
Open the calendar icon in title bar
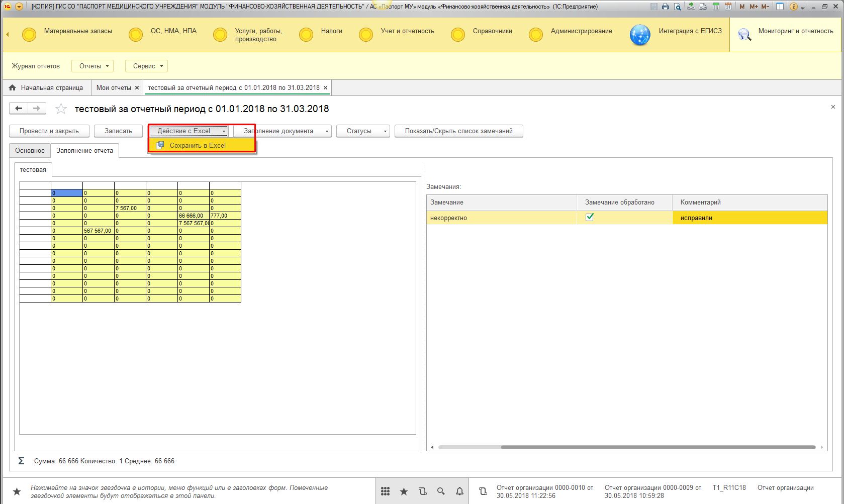[x=728, y=7]
